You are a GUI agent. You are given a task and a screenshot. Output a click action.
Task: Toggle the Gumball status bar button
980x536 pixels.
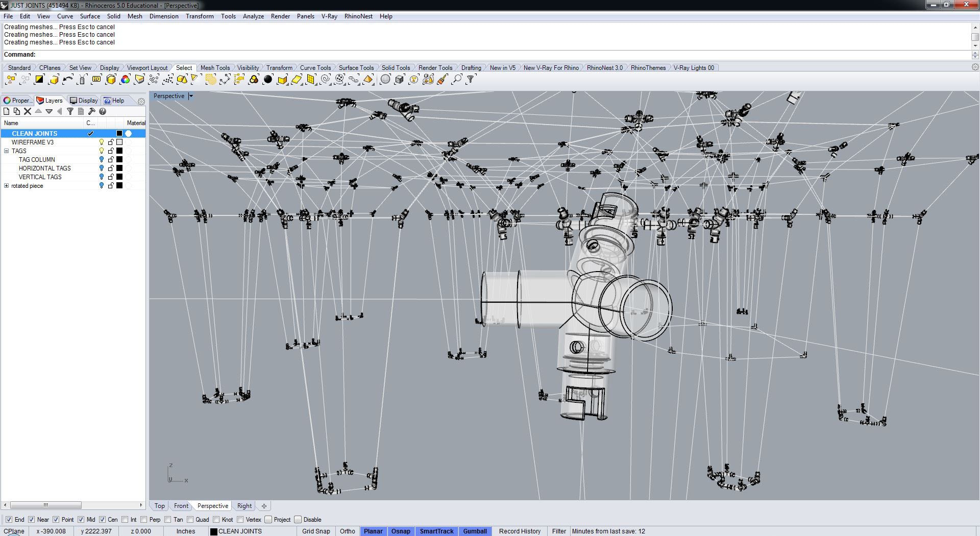tap(475, 531)
